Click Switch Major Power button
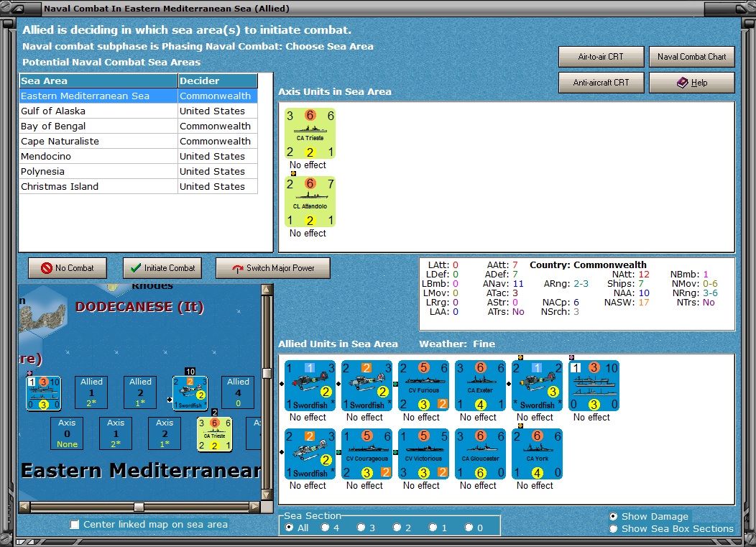 [x=273, y=268]
